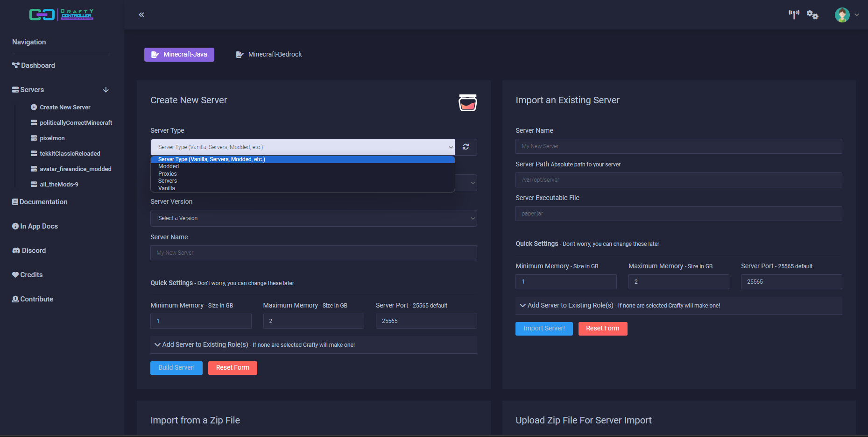Click the Crafty Controller logo
The image size is (868, 437).
pos(61,14)
